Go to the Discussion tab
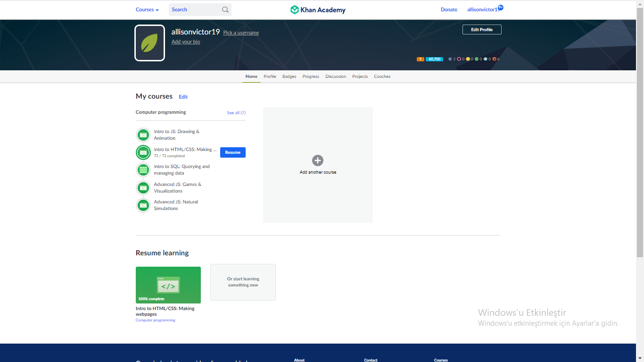644x362 pixels. pyautogui.click(x=336, y=76)
